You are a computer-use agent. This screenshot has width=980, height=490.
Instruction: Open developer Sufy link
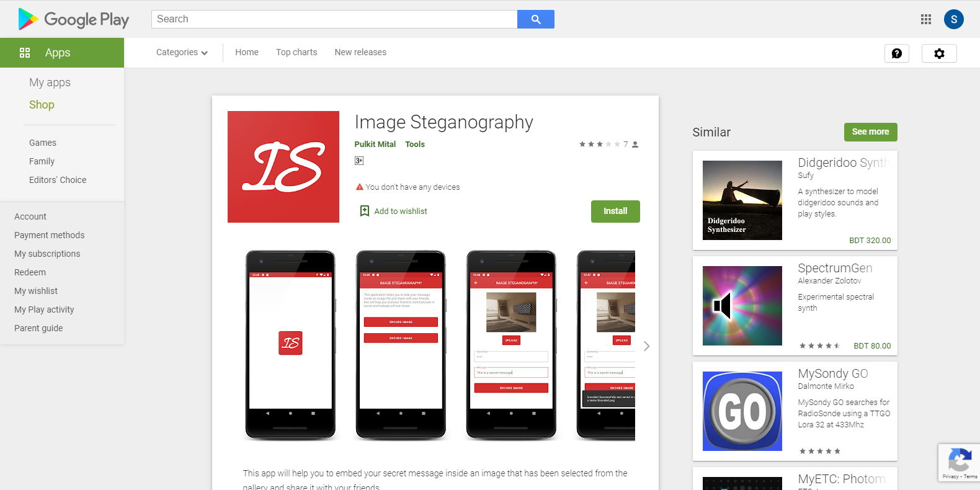(x=806, y=176)
